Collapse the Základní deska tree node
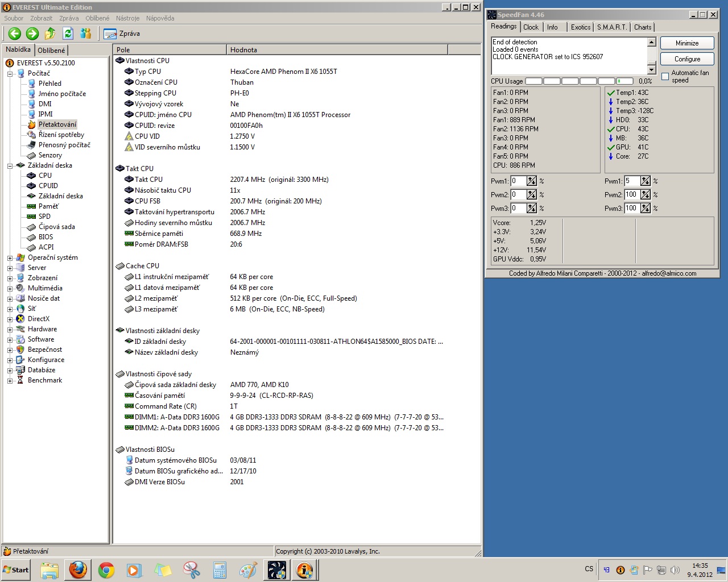The width and height of the screenshot is (728, 582). point(10,165)
